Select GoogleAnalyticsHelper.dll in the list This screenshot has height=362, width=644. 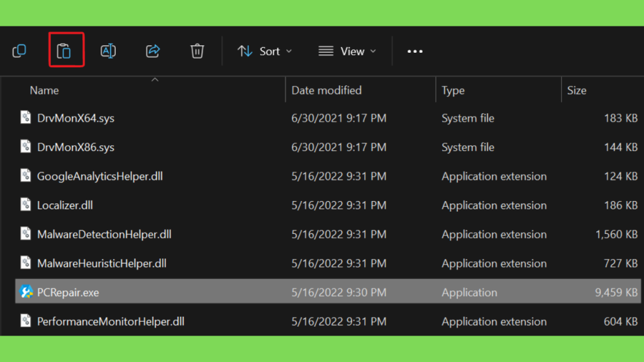[99, 176]
